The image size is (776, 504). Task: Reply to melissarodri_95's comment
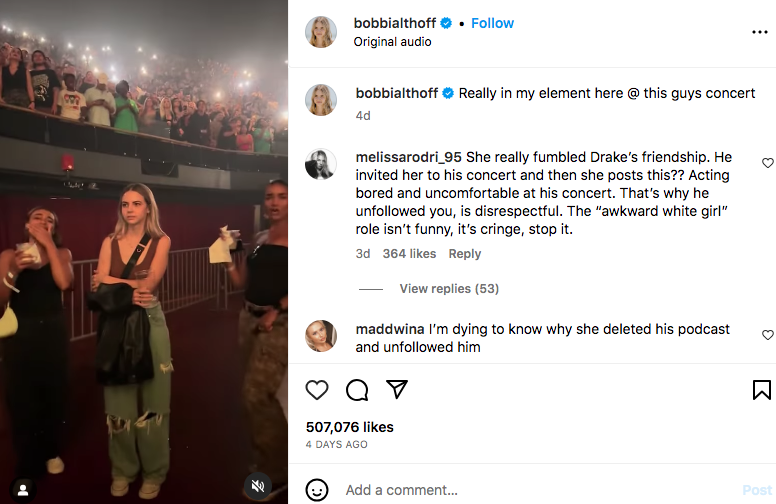tap(465, 254)
